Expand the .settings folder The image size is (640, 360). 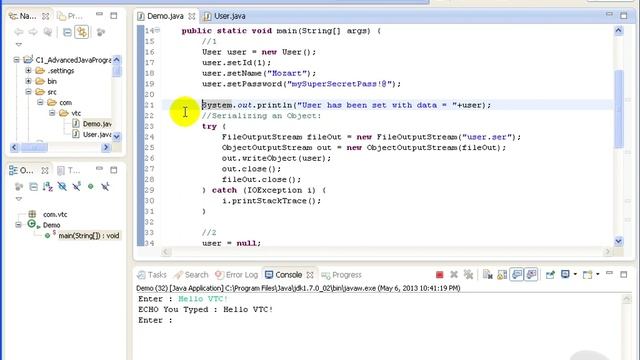click(x=28, y=71)
